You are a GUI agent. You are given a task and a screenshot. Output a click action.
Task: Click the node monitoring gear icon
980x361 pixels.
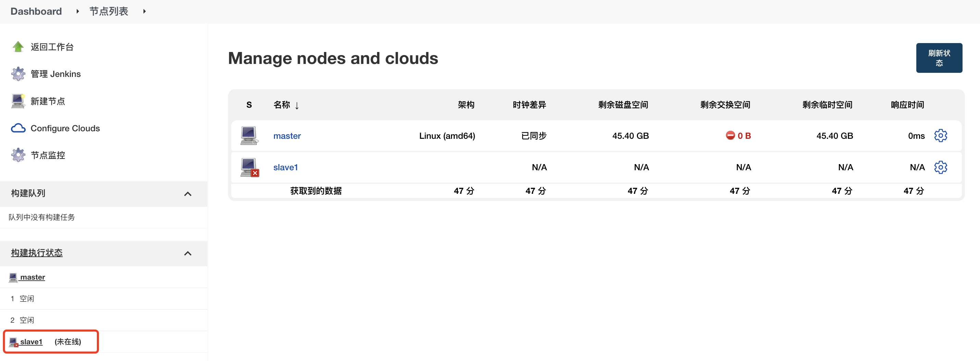(x=18, y=155)
